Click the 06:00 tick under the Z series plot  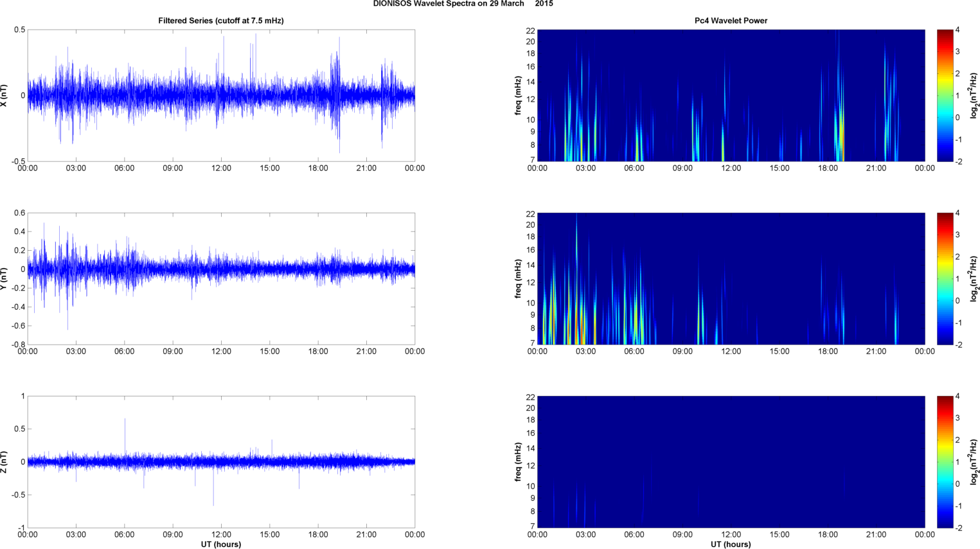click(x=124, y=535)
